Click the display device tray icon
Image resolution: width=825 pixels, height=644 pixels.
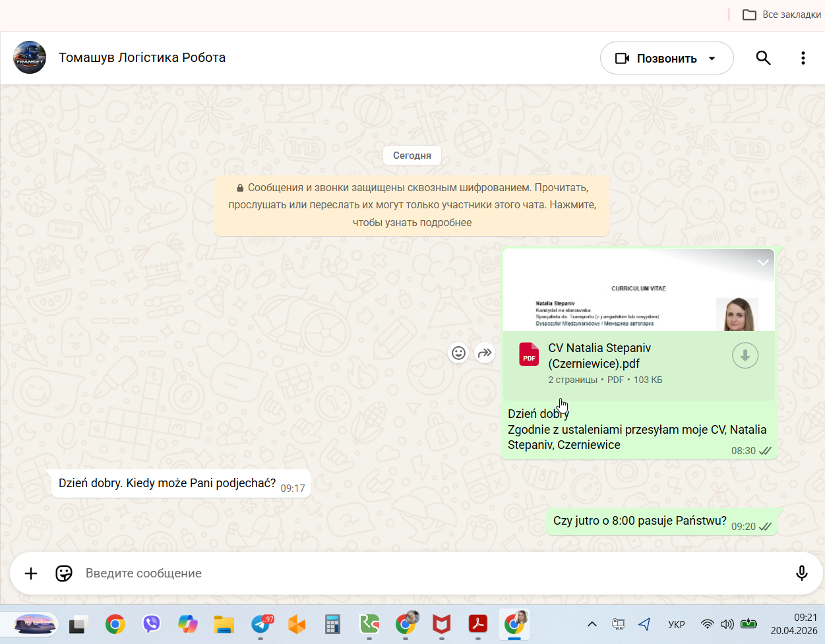point(618,624)
